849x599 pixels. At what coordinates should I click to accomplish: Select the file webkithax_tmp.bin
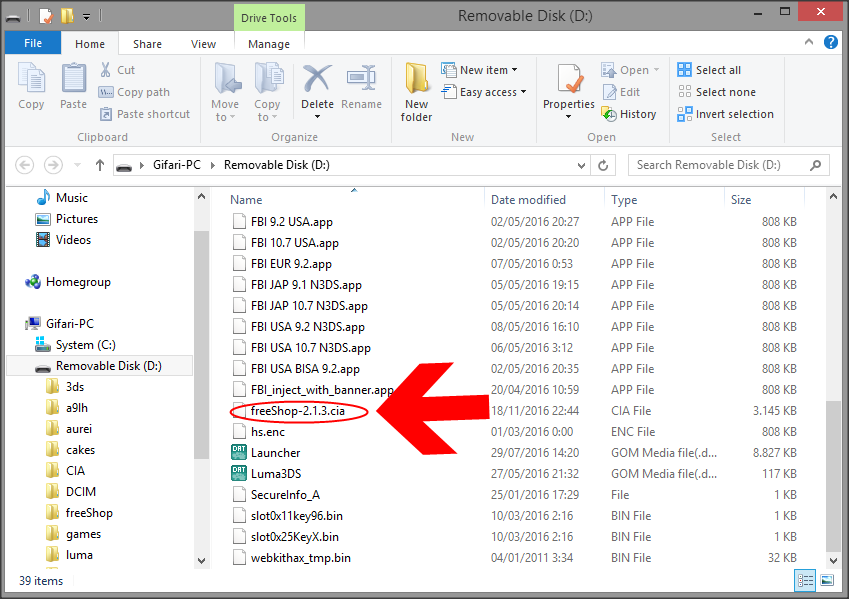pos(292,558)
